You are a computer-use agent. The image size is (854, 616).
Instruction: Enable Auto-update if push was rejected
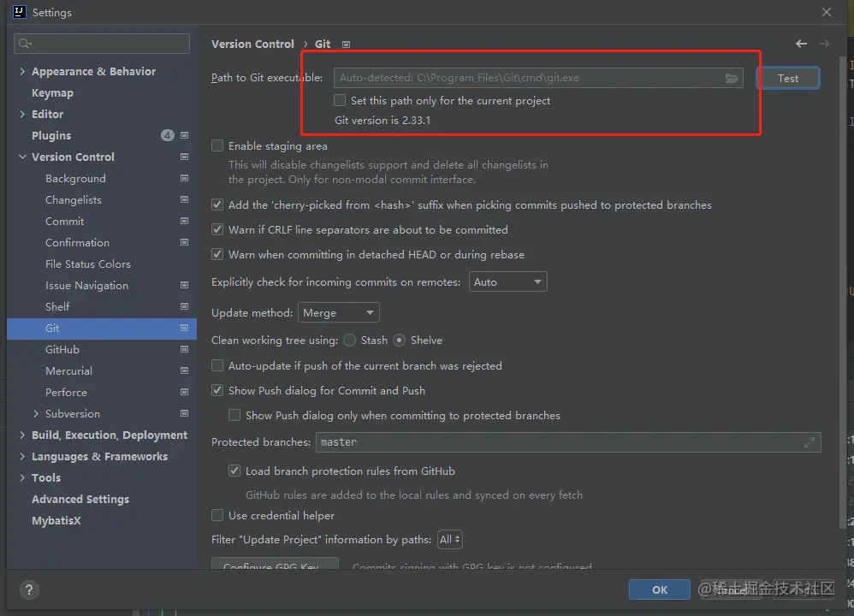click(217, 365)
